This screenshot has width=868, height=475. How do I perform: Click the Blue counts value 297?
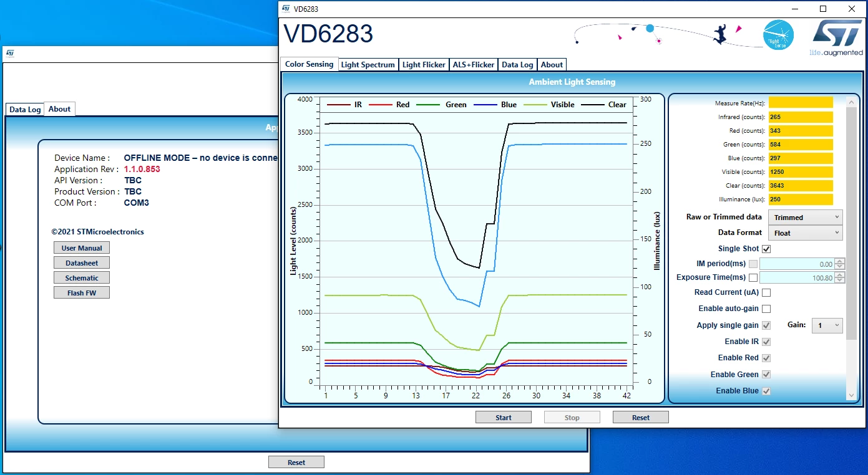click(801, 158)
